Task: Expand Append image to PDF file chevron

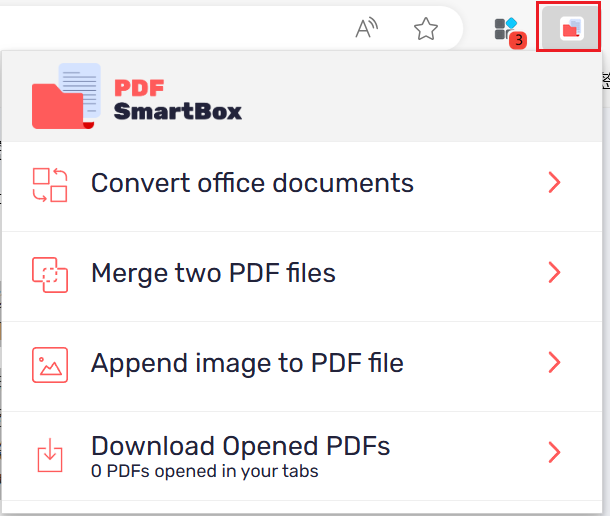Action: 554,362
